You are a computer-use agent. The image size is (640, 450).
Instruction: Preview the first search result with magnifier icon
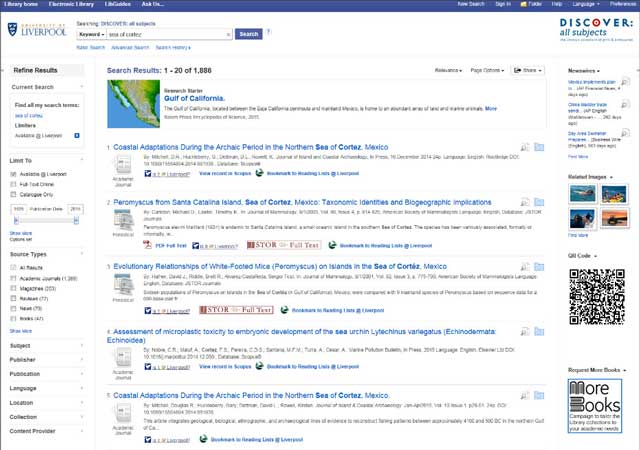tap(525, 147)
